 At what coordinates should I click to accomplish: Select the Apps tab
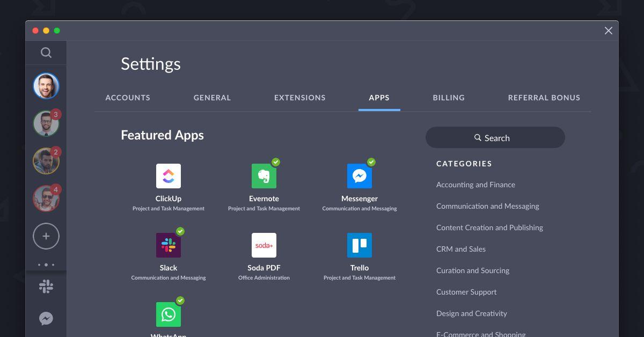click(x=379, y=98)
